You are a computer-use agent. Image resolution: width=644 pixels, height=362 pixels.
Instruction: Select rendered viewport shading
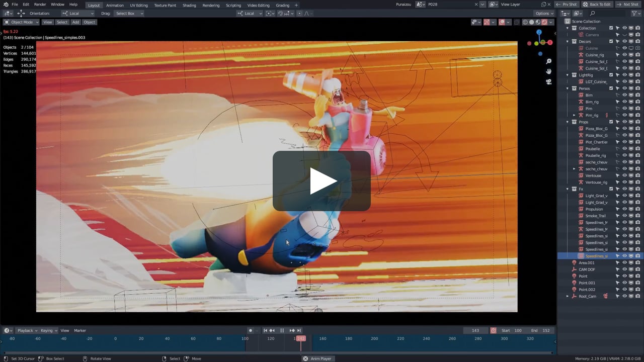point(544,22)
